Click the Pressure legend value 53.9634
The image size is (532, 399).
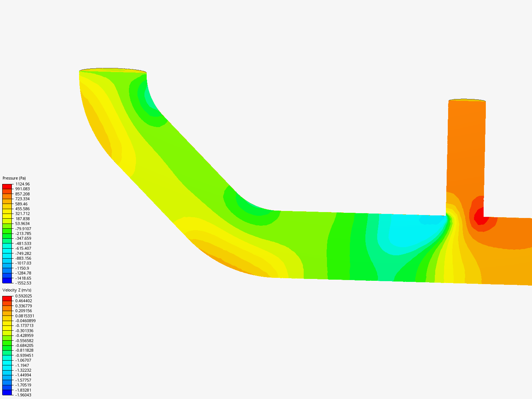click(23, 224)
